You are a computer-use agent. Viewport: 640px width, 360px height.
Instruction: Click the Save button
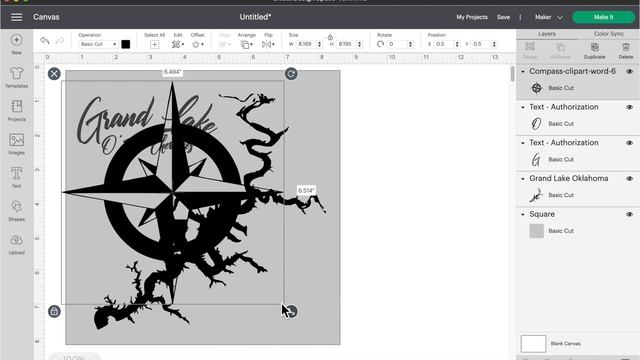point(503,17)
